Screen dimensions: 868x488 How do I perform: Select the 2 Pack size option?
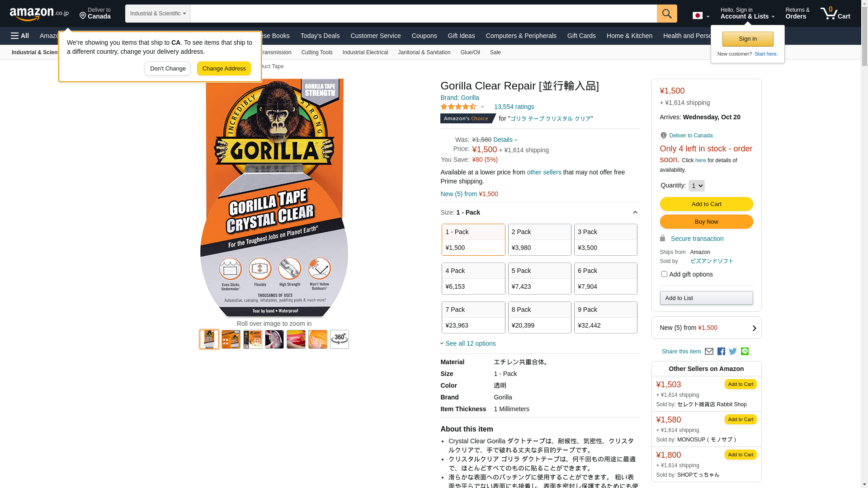(539, 239)
